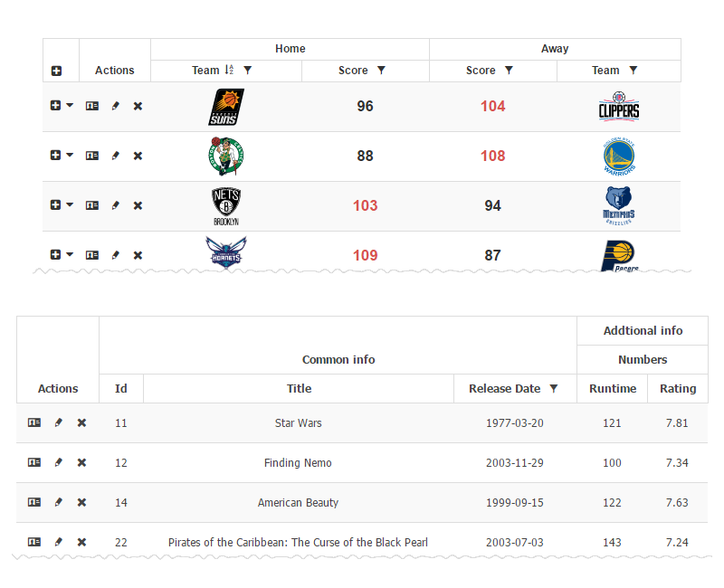Open dropdown arrow beside Celtics row plus
The height and width of the screenshot is (588, 724).
(70, 156)
